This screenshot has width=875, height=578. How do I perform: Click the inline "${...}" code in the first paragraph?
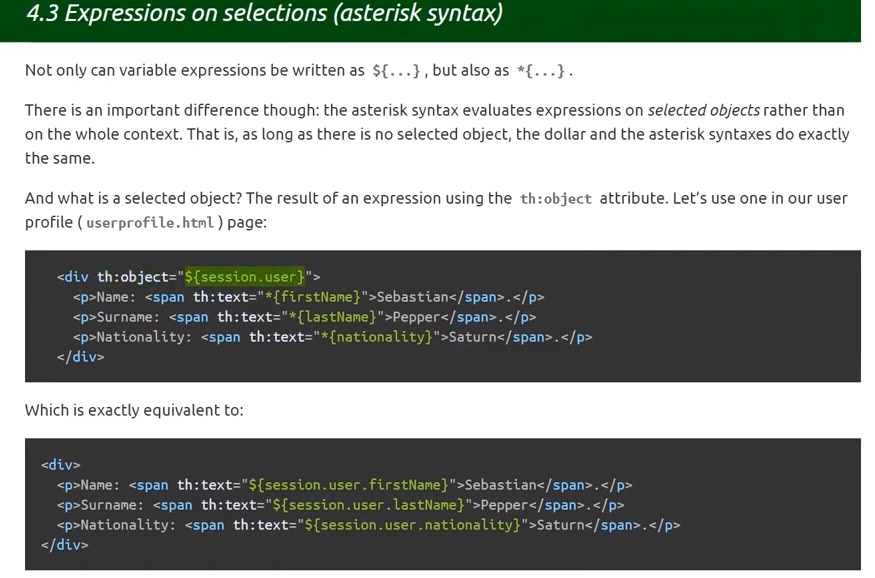[399, 71]
